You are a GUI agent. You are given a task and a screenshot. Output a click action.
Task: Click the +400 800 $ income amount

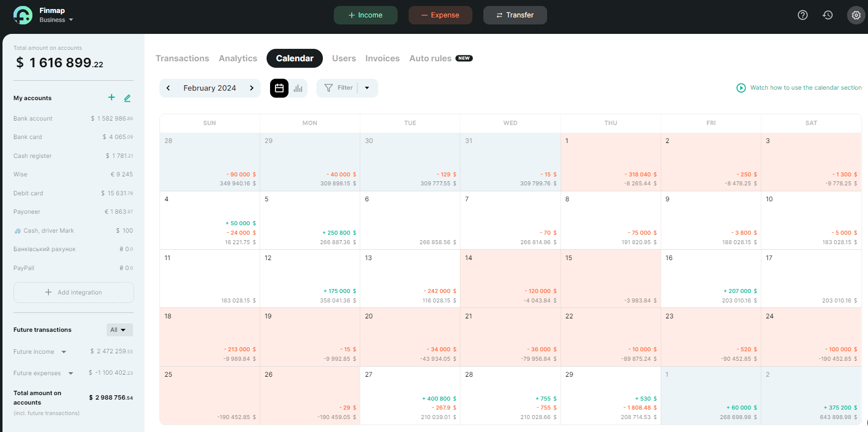click(439, 399)
